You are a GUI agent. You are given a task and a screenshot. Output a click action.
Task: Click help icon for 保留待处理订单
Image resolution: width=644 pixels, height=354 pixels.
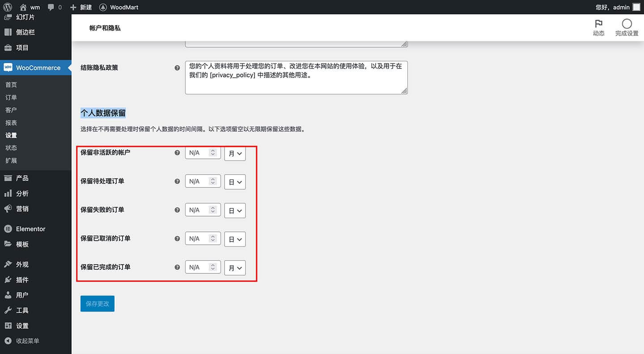(177, 181)
